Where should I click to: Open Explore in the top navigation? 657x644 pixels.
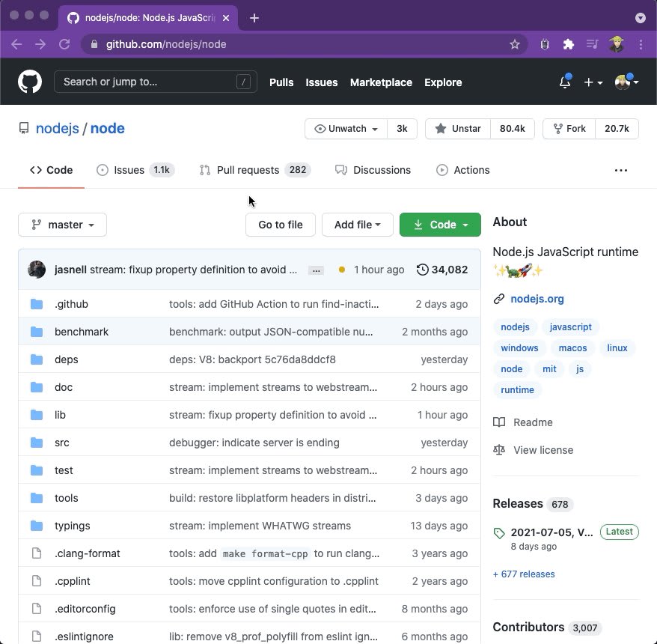(x=443, y=82)
